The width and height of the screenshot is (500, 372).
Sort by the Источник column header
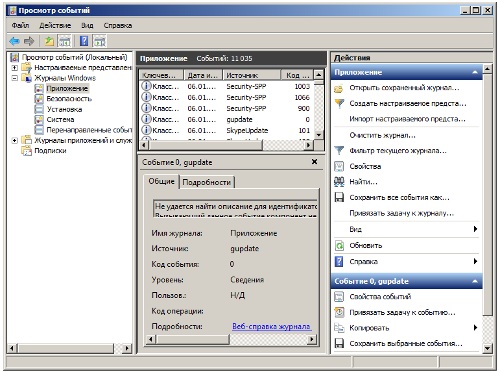coord(252,75)
